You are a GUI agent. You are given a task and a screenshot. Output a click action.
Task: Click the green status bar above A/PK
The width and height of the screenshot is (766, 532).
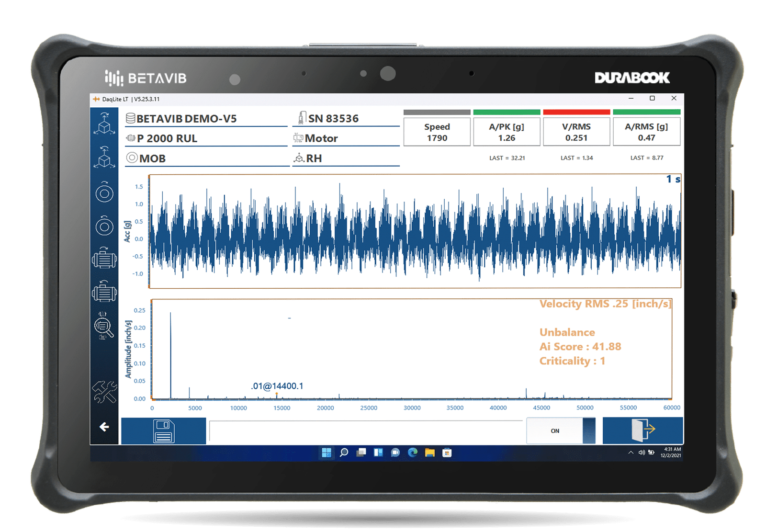[x=507, y=112]
